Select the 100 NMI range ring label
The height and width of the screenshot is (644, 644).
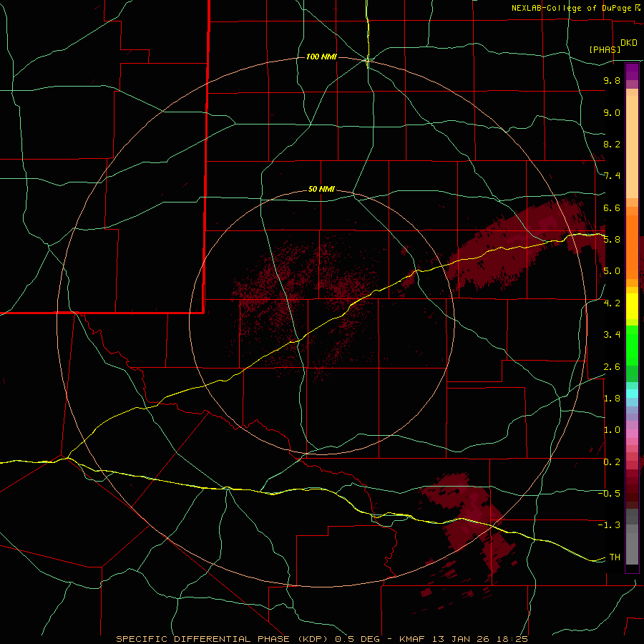click(321, 57)
